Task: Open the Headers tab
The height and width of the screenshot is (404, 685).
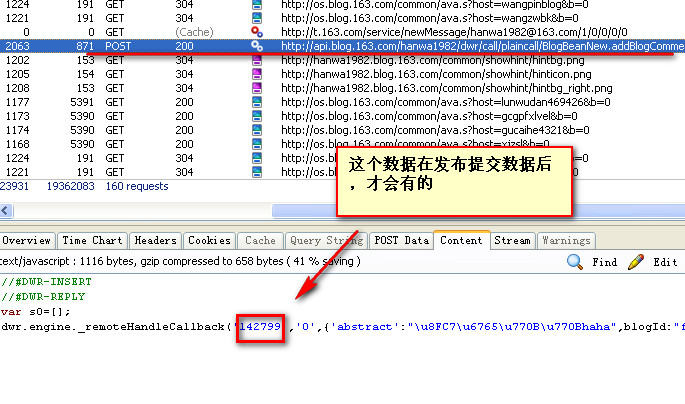Action: (155, 240)
